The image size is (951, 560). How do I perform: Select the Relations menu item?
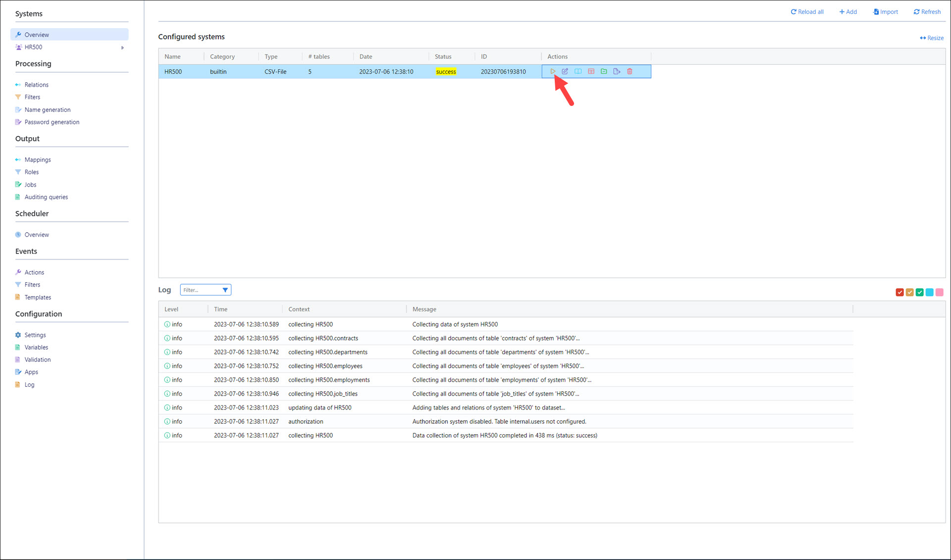[x=36, y=85]
